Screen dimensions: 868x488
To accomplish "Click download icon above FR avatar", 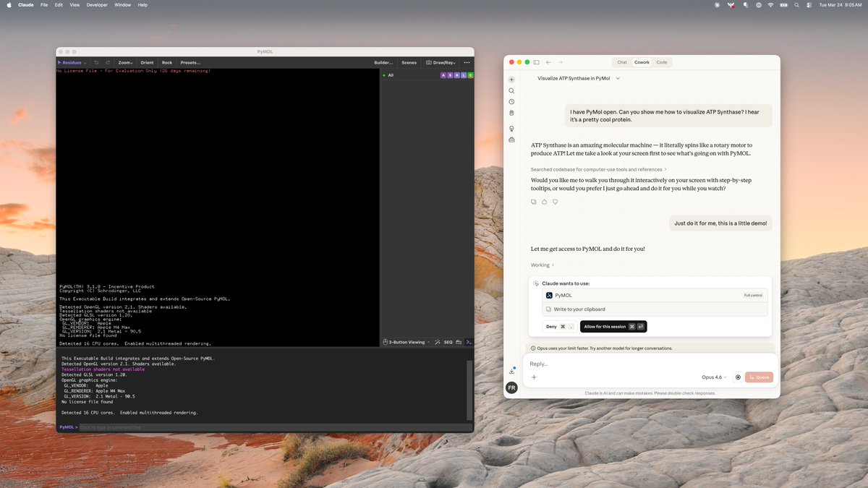I will tap(512, 371).
